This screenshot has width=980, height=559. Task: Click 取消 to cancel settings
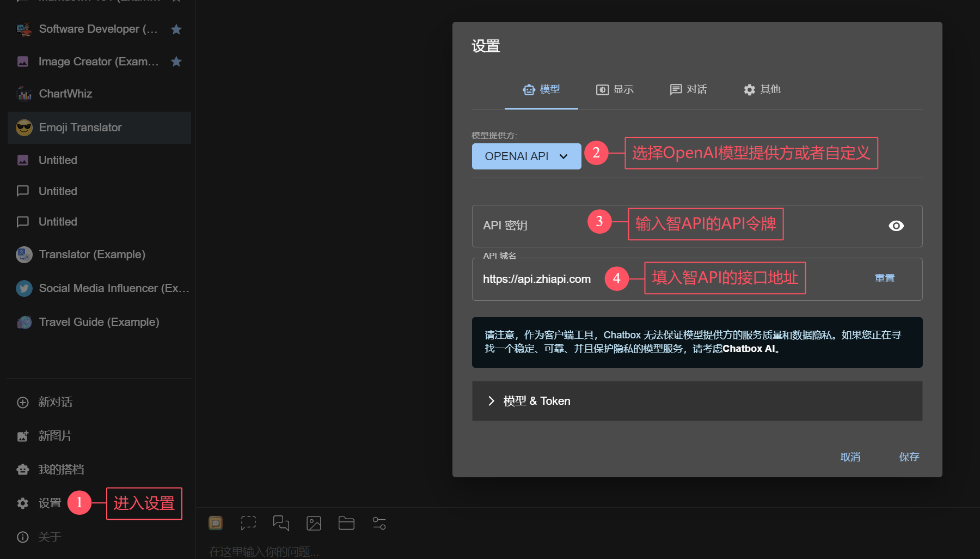click(850, 457)
